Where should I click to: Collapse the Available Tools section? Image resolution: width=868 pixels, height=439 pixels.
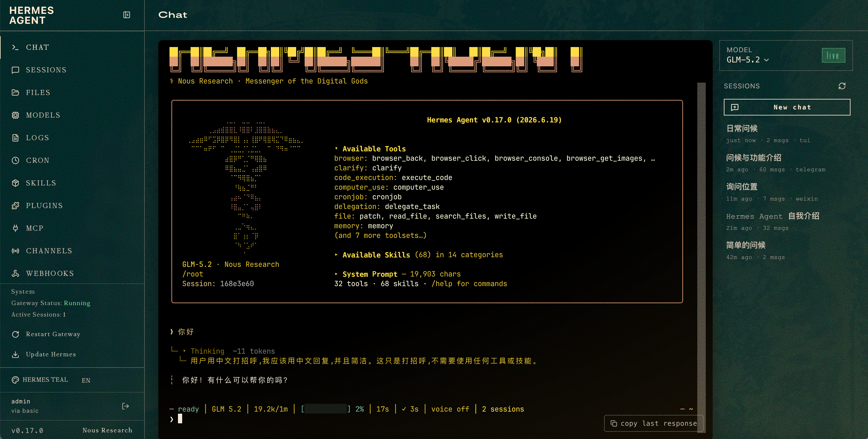[x=336, y=149]
